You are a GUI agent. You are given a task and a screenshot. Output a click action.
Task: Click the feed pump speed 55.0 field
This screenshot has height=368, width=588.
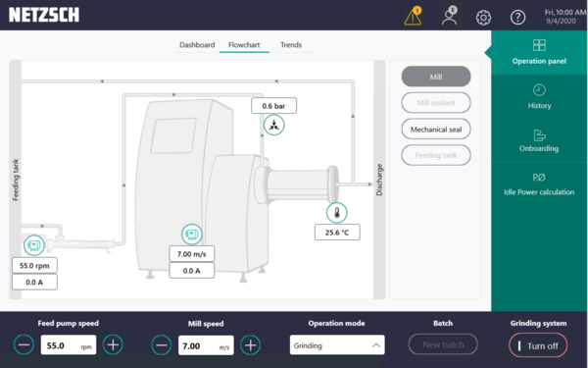click(x=69, y=345)
